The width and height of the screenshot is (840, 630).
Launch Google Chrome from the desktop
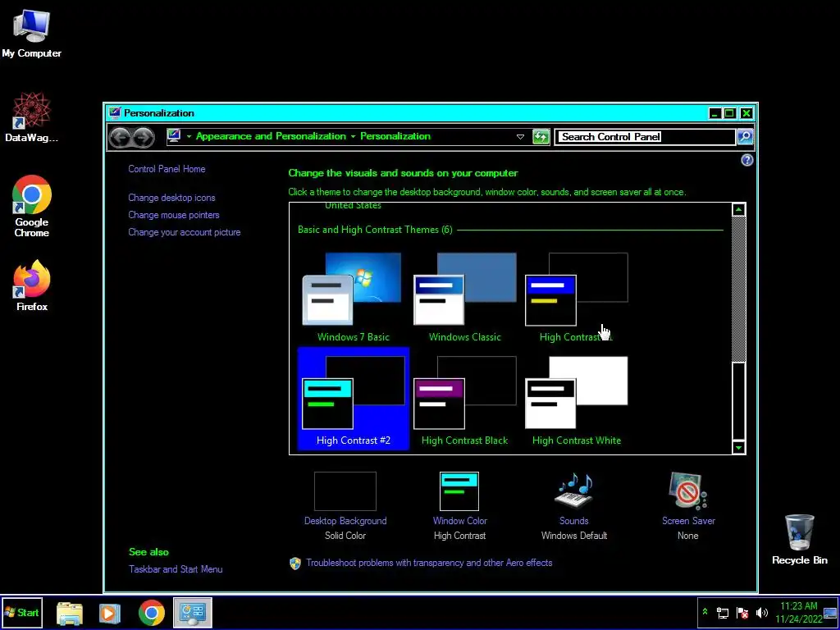(32, 206)
